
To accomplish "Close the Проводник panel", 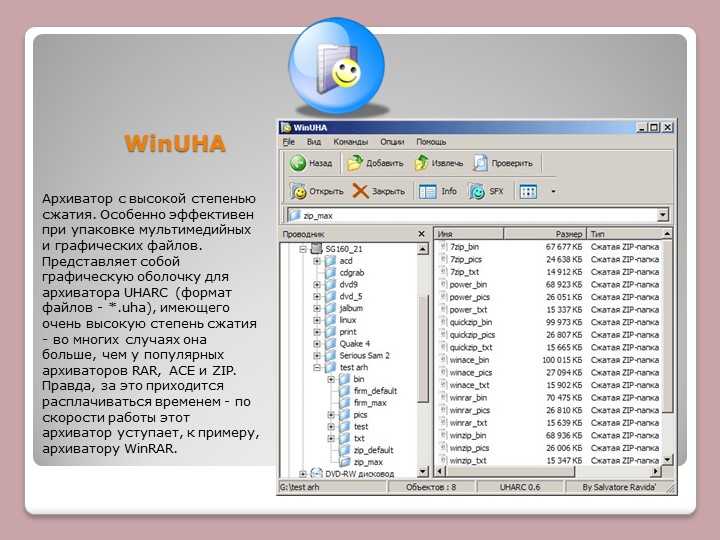I will 422,234.
